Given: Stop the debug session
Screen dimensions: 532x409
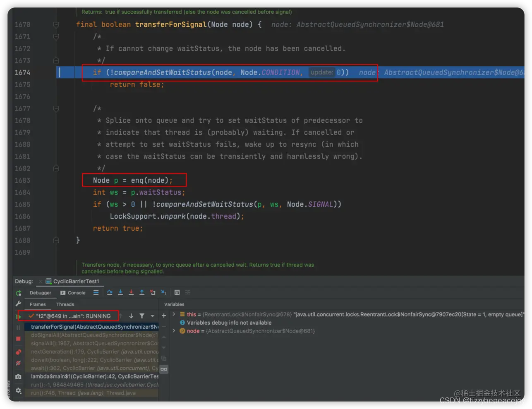Looking at the screenshot, I should [x=18, y=338].
